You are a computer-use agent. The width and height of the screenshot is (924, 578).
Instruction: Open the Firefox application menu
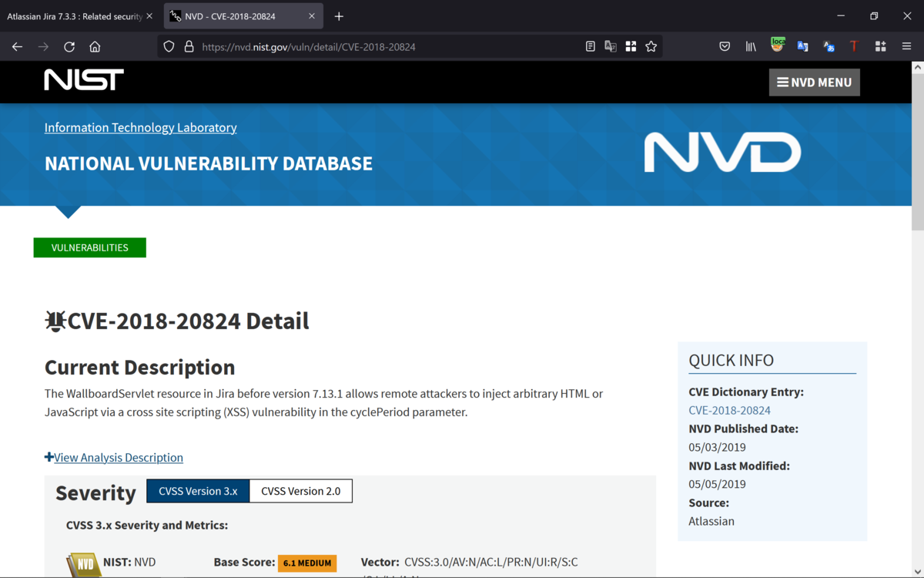906,46
